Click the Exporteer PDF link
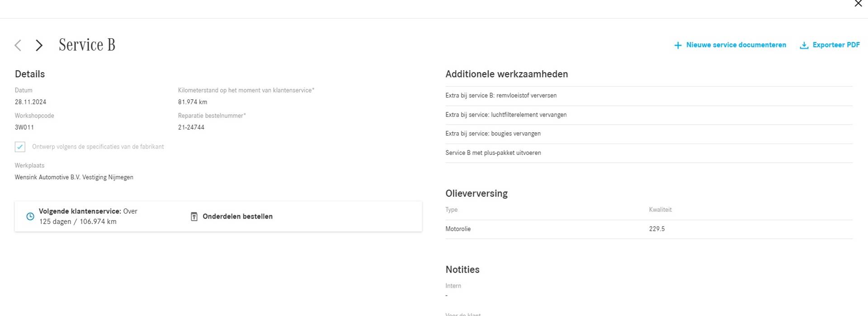The width and height of the screenshot is (868, 316). (x=836, y=45)
